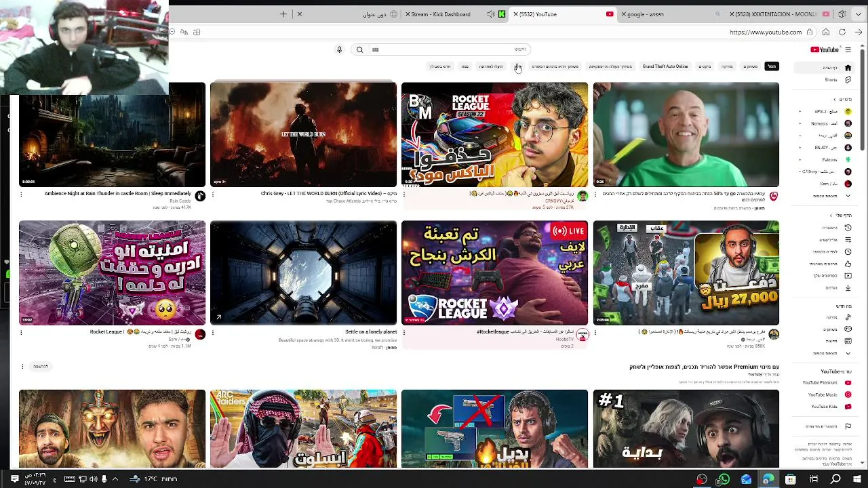The image size is (868, 488).
Task: Select the Grand Theft Auto Online filter chip
Action: point(665,66)
